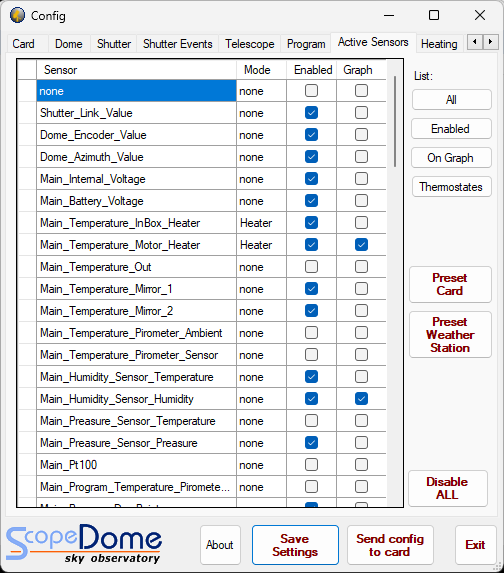Toggle Enabled for Main_Battery_Voltage

tap(311, 201)
